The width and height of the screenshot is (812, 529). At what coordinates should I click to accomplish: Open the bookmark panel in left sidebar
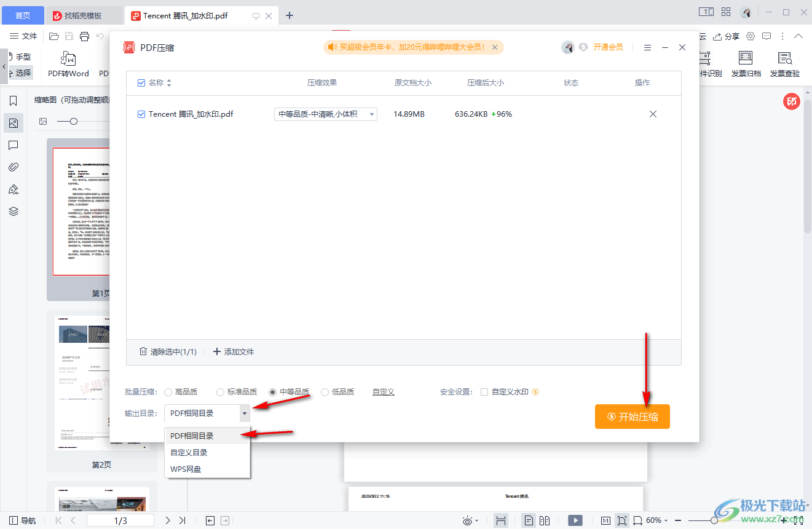coord(14,101)
